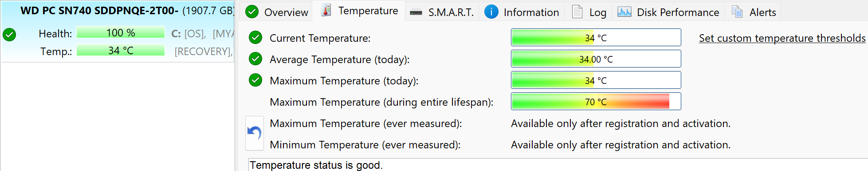Click the green health status check beside Health
This screenshot has width=868, height=171.
coord(9,34)
